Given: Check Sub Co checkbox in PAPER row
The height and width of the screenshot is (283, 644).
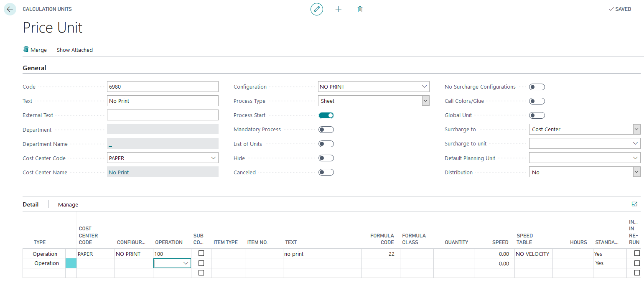Looking at the screenshot, I should coord(201,253).
